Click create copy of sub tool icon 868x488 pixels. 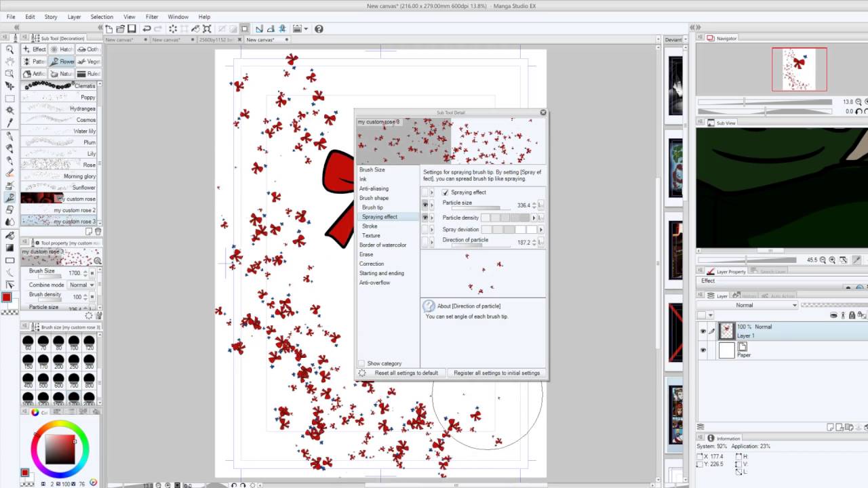(89, 232)
